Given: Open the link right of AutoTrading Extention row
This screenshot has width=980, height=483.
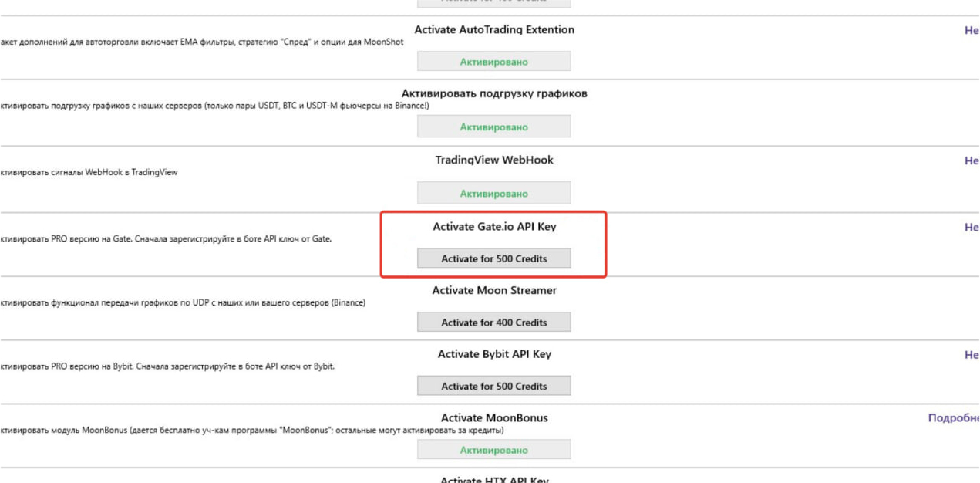Looking at the screenshot, I should click(972, 31).
